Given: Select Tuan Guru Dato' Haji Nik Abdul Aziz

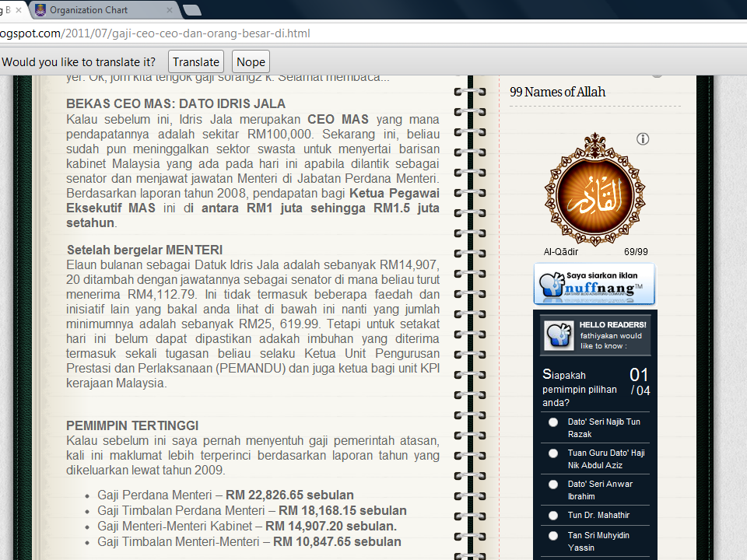Looking at the screenshot, I should coord(553,453).
